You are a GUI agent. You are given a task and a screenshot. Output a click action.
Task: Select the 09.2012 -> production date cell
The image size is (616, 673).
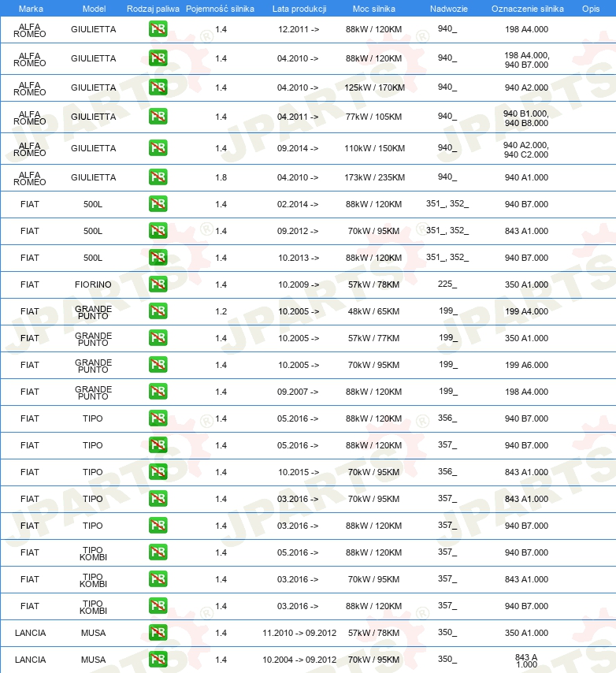tap(298, 231)
